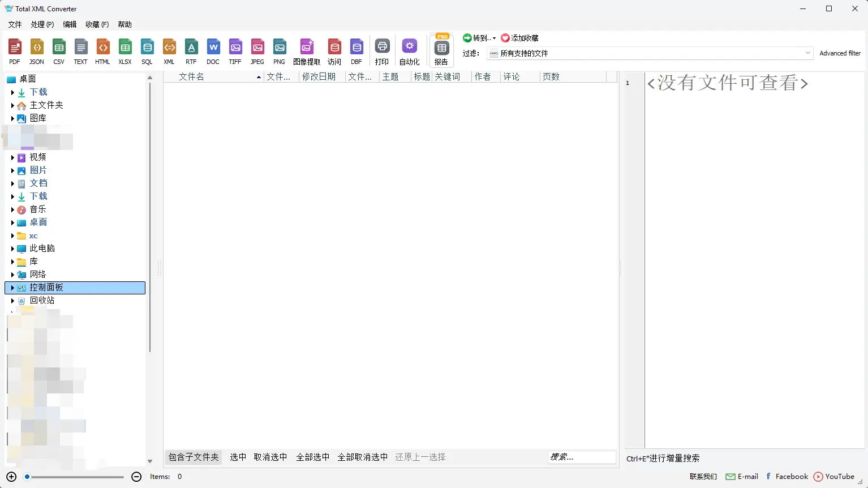Click the zoom-out minus button
Image resolution: width=868 pixels, height=488 pixels.
pyautogui.click(x=136, y=477)
